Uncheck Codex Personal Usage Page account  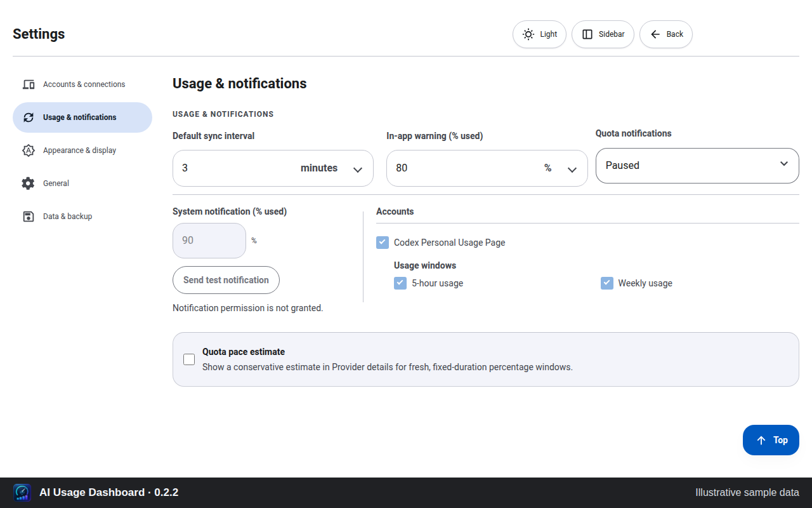[383, 243]
